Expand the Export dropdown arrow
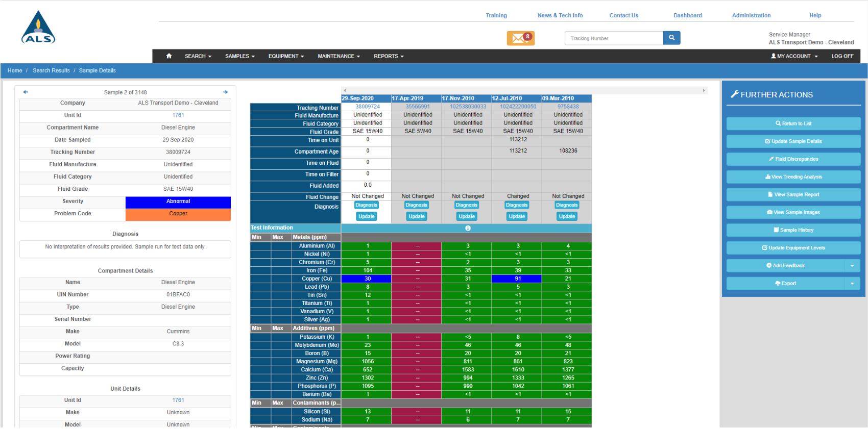868x429 pixels. click(852, 284)
